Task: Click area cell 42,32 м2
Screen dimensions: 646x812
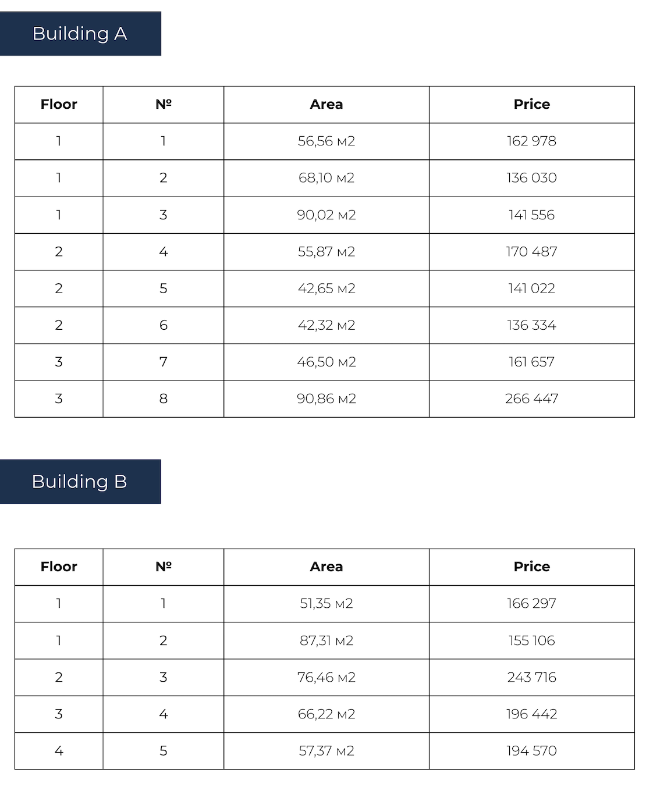Action: coord(326,325)
